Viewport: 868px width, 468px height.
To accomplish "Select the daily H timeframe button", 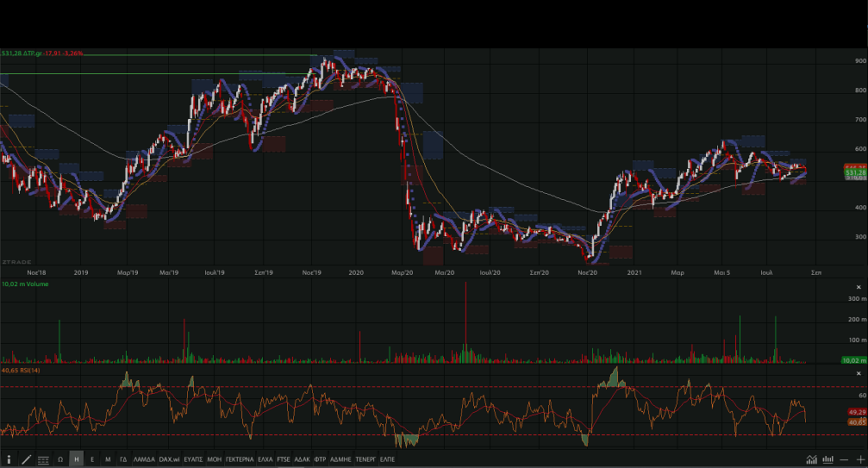I will coord(77,459).
